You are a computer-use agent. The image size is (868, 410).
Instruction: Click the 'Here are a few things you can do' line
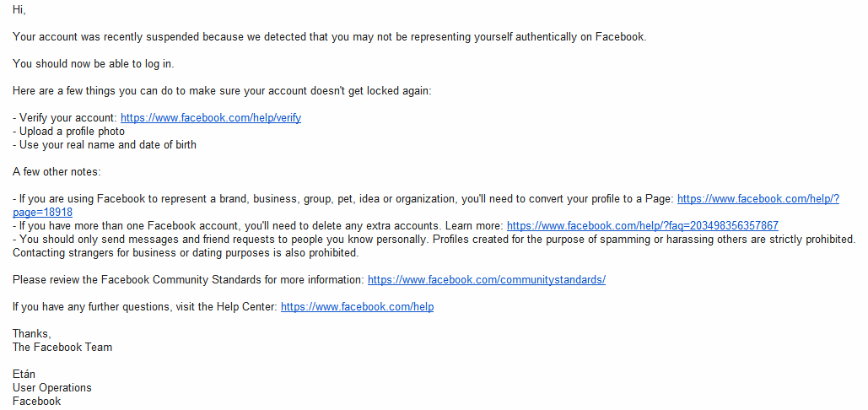tap(222, 91)
